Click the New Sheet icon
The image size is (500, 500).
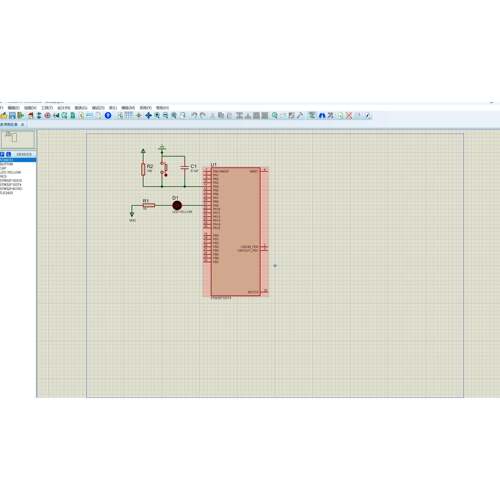(340, 116)
